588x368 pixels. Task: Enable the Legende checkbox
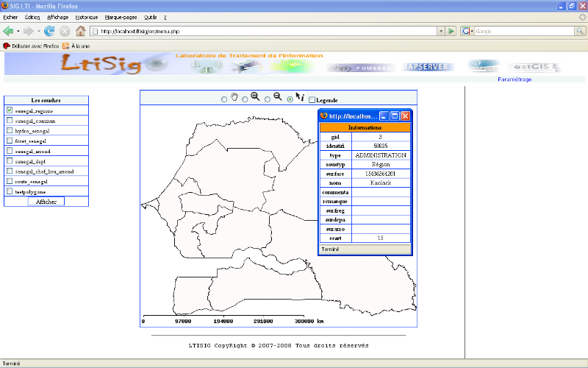pyautogui.click(x=312, y=99)
